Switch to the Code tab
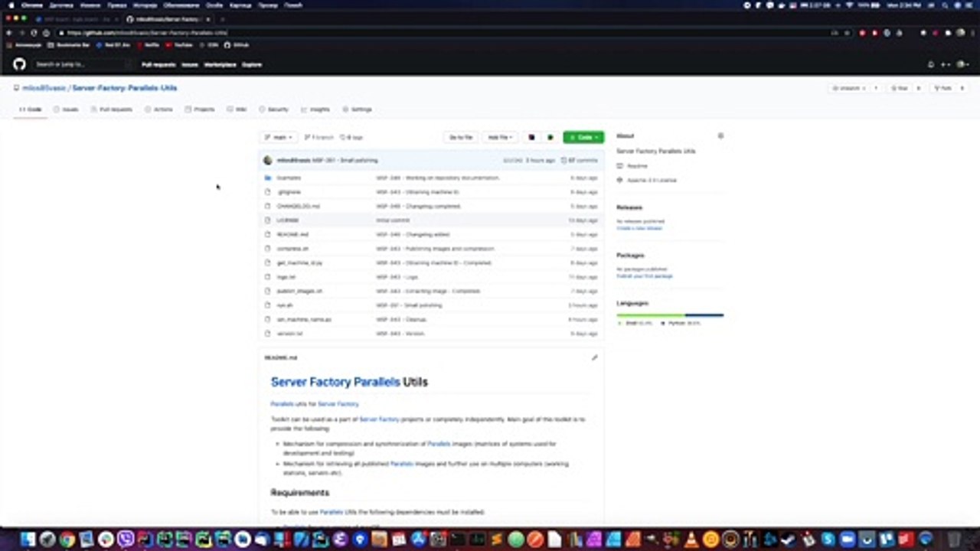Viewport: 980px width, 551px height. [31, 109]
